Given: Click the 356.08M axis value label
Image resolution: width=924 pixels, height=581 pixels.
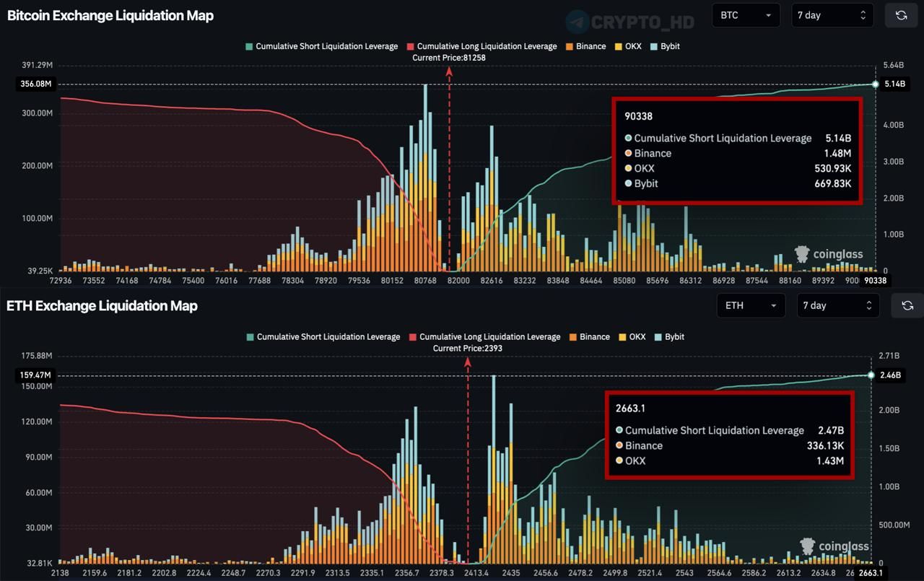Looking at the screenshot, I should click(35, 84).
